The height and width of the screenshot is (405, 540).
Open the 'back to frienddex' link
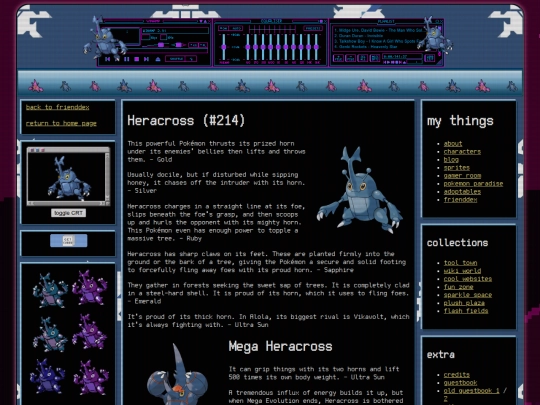point(58,107)
